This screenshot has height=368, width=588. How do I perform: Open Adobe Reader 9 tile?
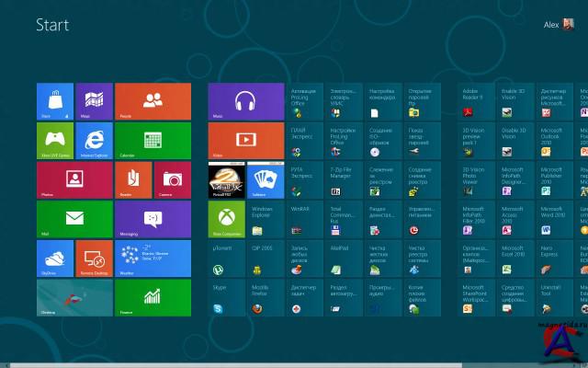click(476, 101)
